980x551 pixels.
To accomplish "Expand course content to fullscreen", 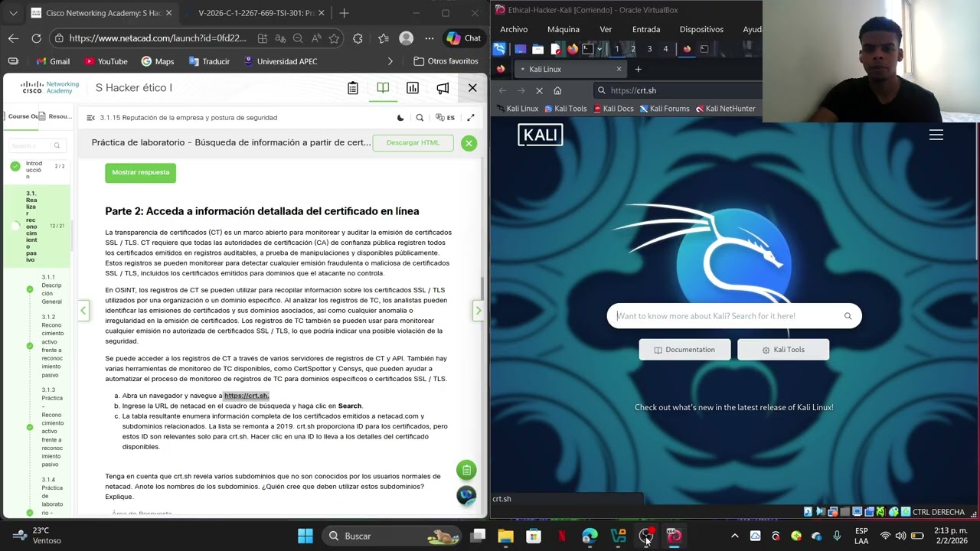I will click(471, 118).
